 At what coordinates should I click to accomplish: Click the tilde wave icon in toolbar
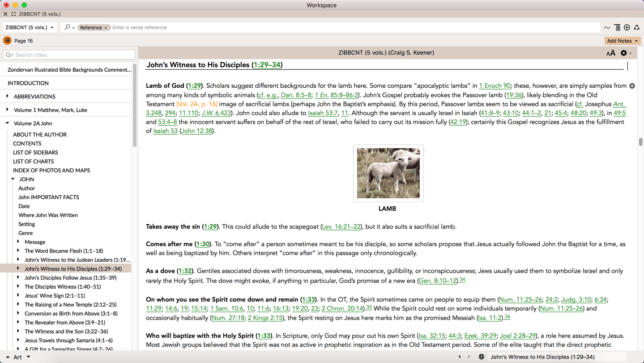pos(607,27)
